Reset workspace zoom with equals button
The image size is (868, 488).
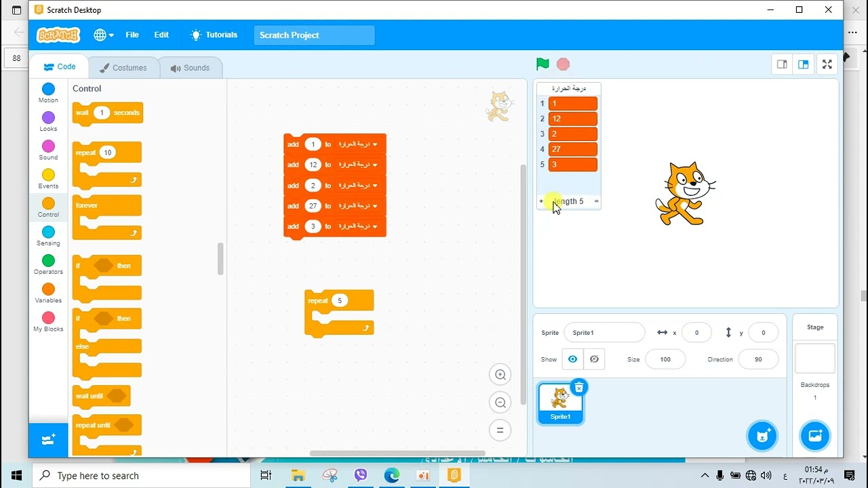click(x=500, y=430)
